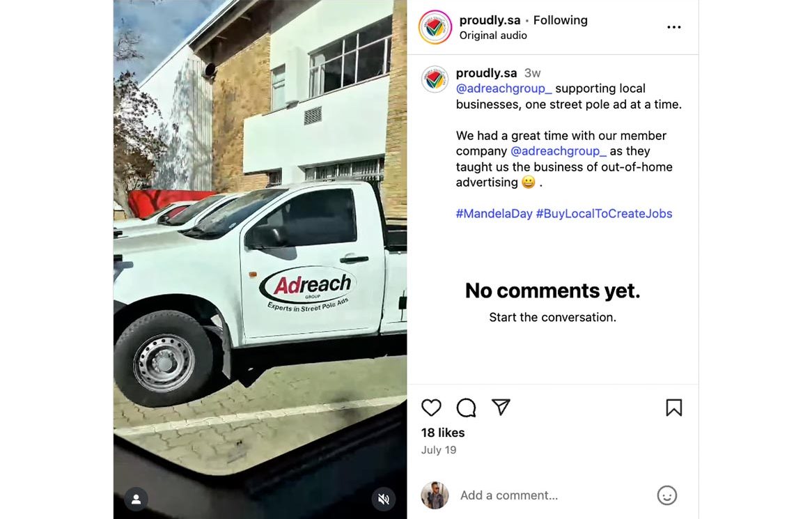The image size is (812, 519).
Task: Open the three-dot more options menu
Action: point(673,27)
